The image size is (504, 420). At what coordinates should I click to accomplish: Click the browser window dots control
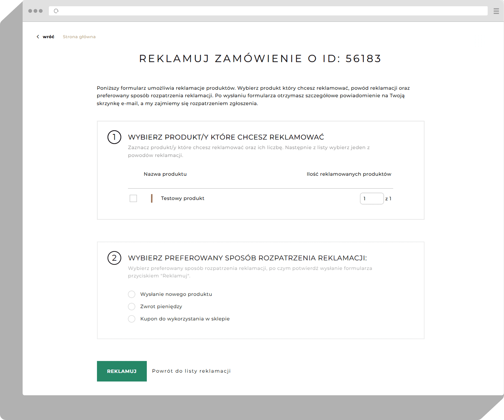click(35, 11)
